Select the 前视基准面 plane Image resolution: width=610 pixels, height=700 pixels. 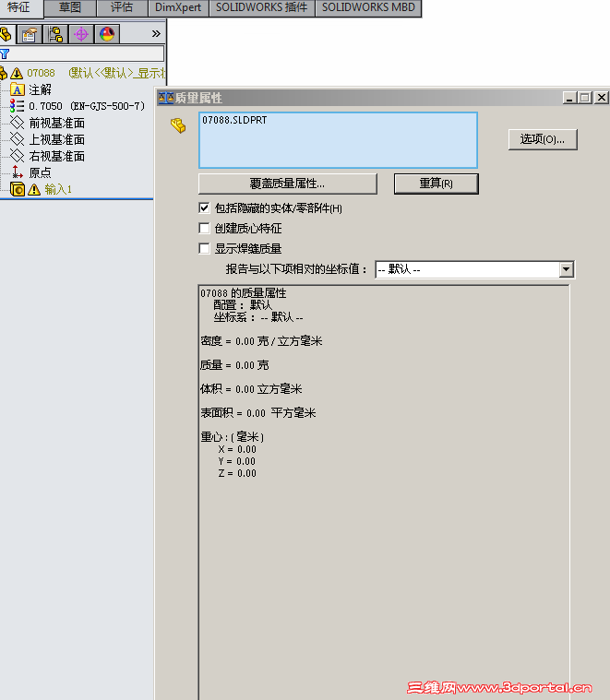(56, 123)
